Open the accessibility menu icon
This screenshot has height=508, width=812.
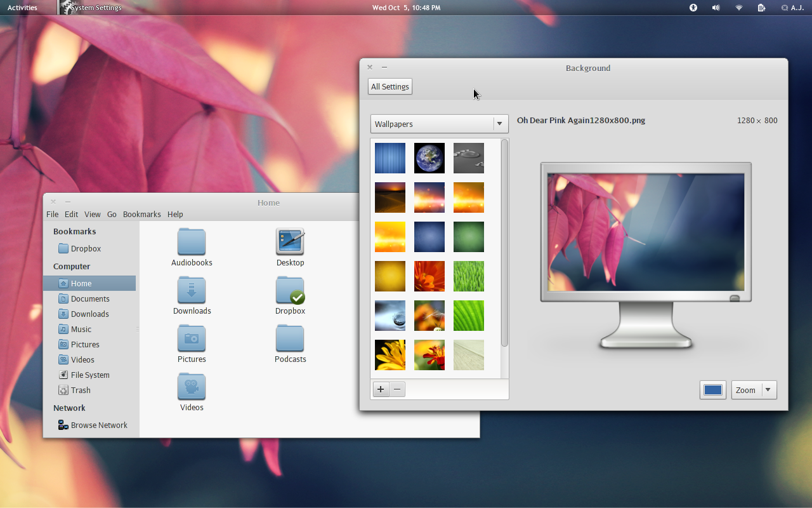pos(693,8)
